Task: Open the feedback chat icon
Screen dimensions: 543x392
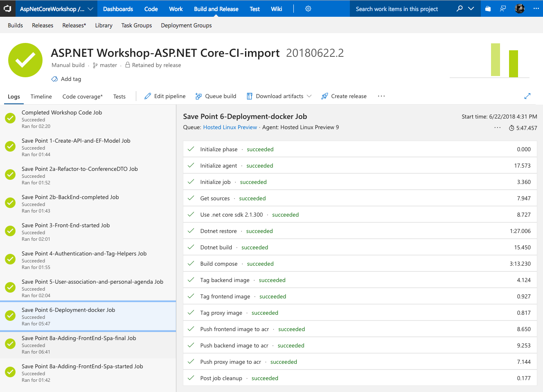Action: (x=503, y=9)
